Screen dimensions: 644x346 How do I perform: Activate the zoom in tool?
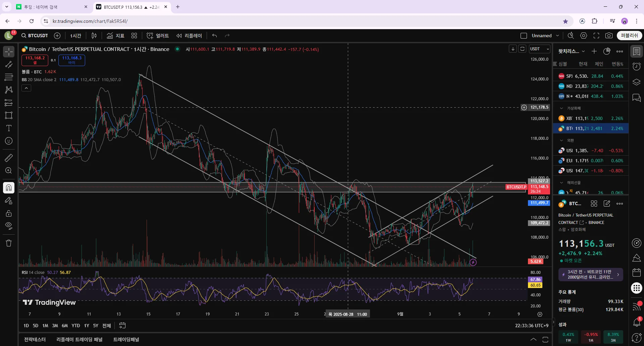(9, 170)
